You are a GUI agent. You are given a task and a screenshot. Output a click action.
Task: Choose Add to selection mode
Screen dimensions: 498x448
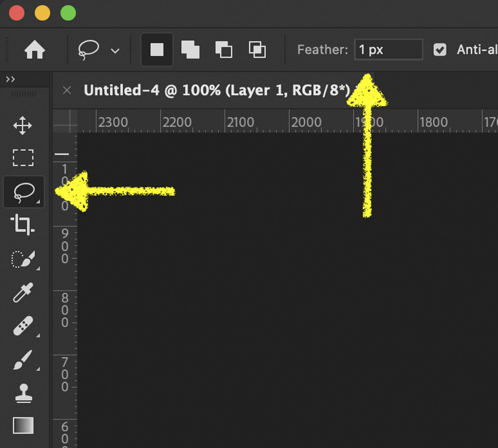190,50
